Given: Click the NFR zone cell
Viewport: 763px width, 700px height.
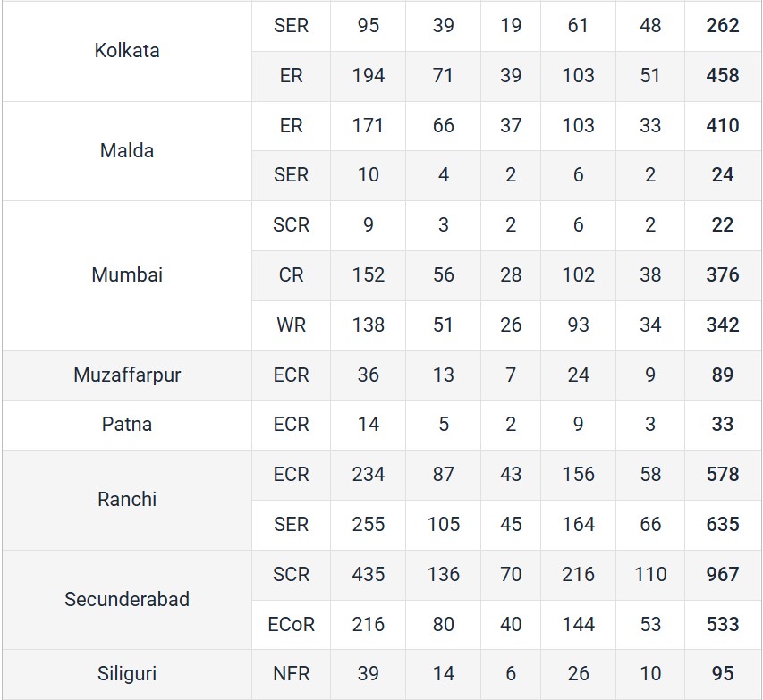Looking at the screenshot, I should pos(291,674).
